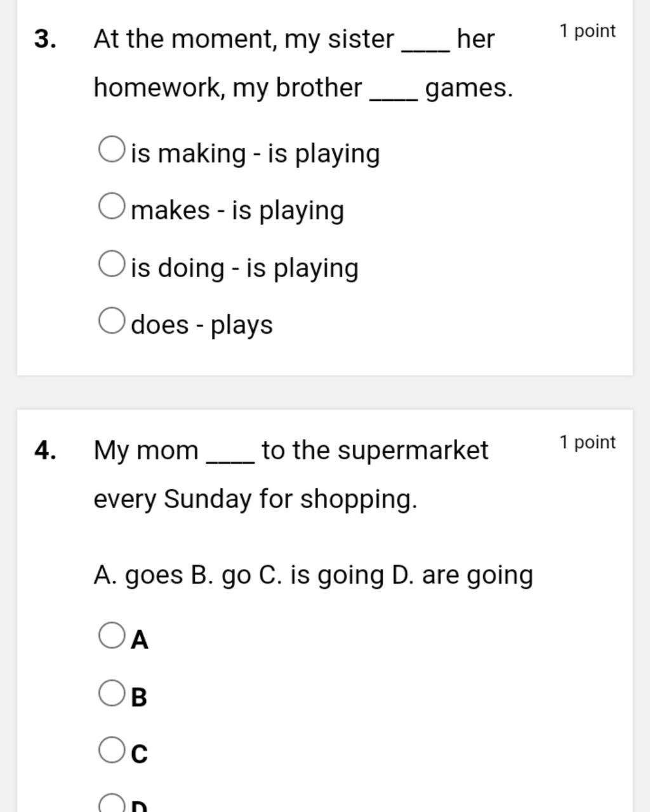Click the '1 point' label of question 3
Viewport: 650px width, 812px height.
(588, 31)
